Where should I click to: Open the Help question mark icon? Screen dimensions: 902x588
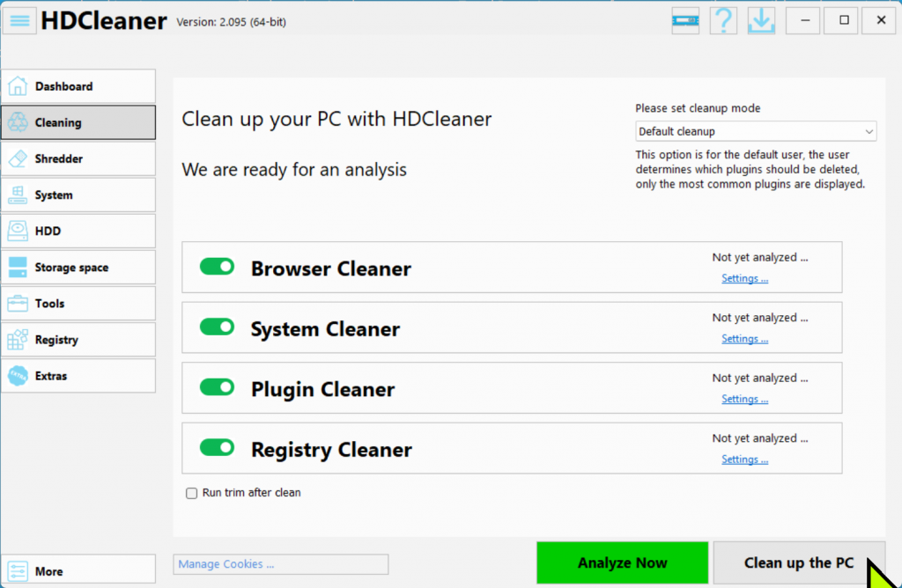(722, 20)
